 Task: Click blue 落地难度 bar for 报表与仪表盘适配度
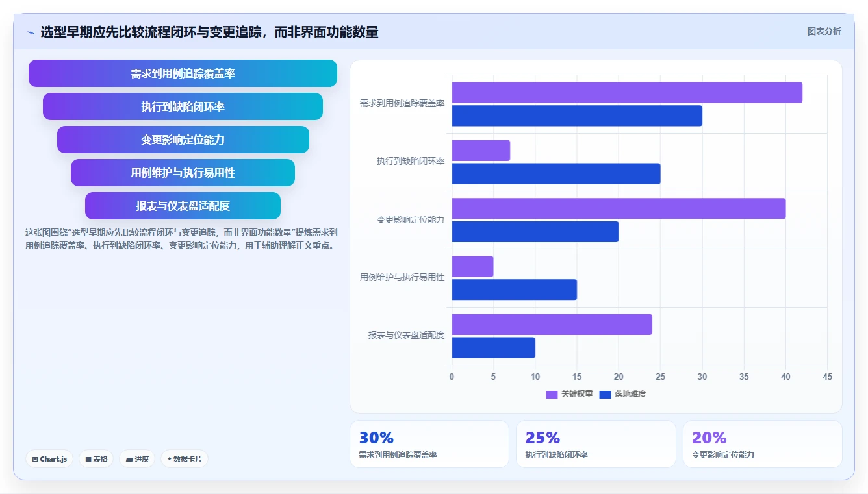[494, 347]
